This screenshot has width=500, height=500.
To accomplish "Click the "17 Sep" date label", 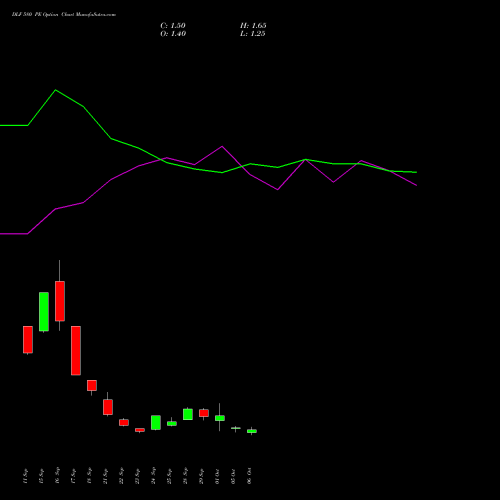I will click(73, 475).
